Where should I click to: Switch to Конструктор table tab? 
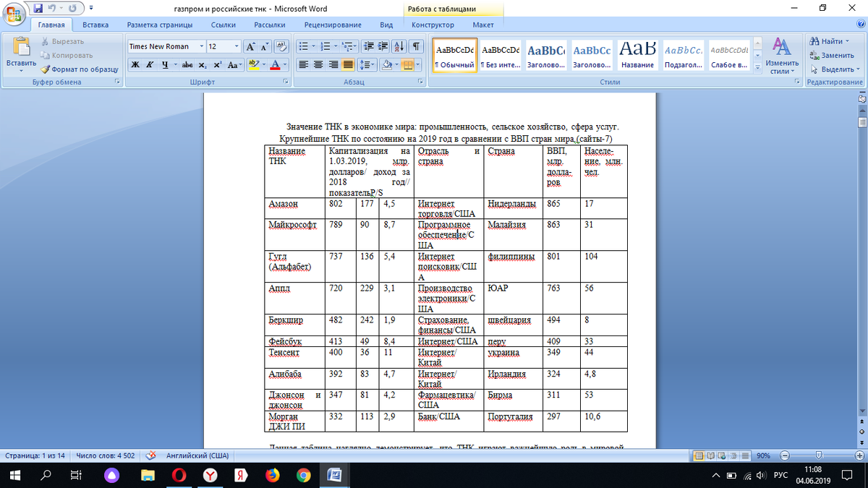point(433,25)
